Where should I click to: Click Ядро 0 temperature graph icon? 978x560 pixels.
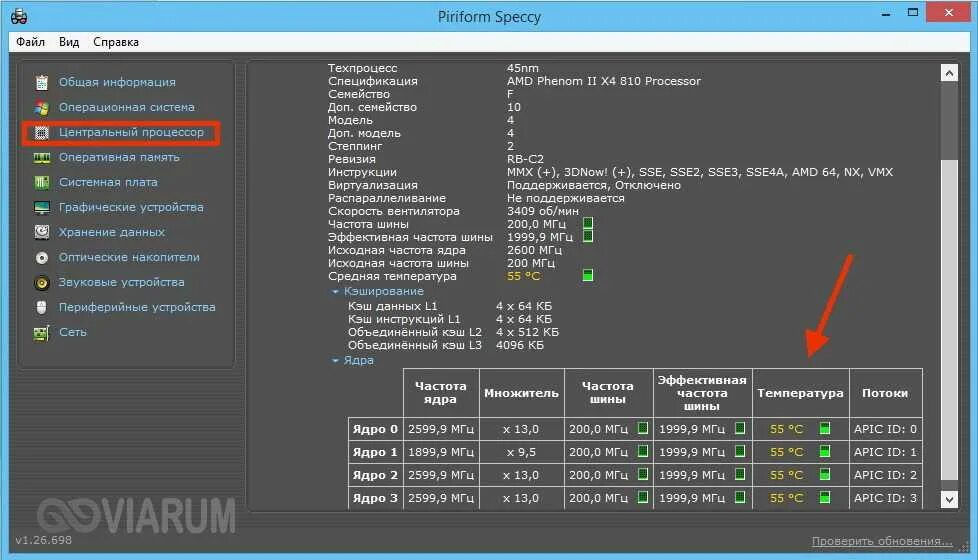pyautogui.click(x=825, y=428)
